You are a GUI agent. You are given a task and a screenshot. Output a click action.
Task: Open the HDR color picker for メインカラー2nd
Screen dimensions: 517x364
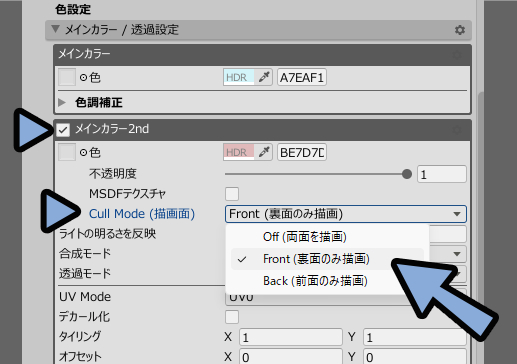pos(239,152)
